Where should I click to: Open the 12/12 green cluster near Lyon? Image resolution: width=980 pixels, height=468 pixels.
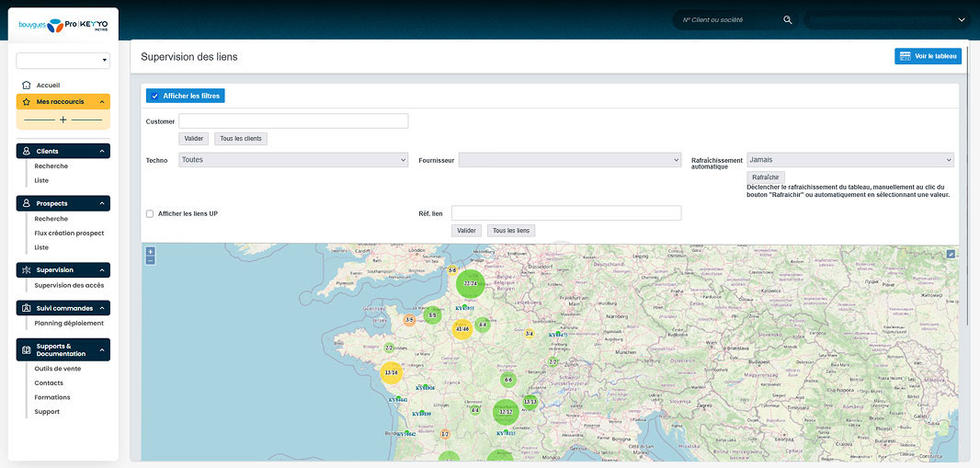click(506, 413)
